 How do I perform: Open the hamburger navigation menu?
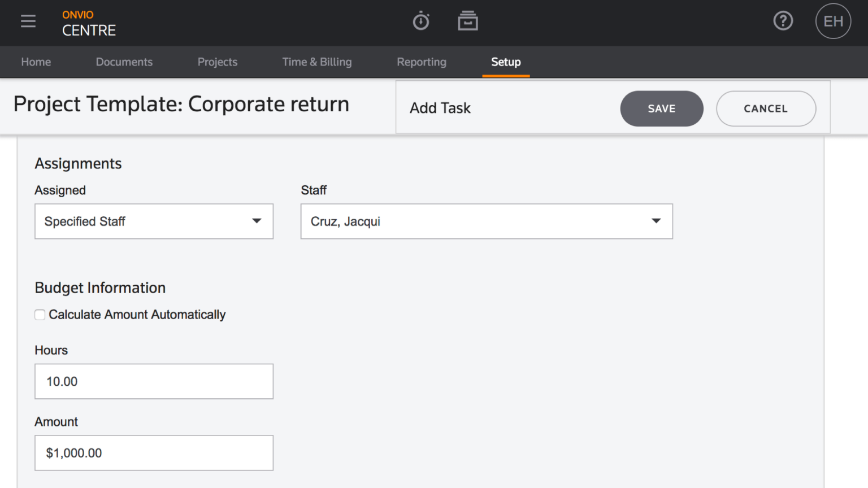coord(28,21)
